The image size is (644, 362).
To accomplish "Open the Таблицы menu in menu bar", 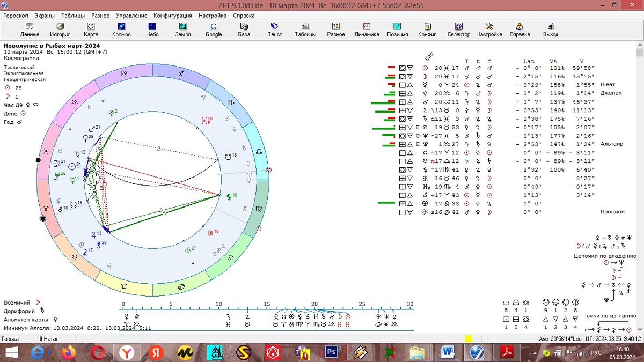I will point(73,16).
